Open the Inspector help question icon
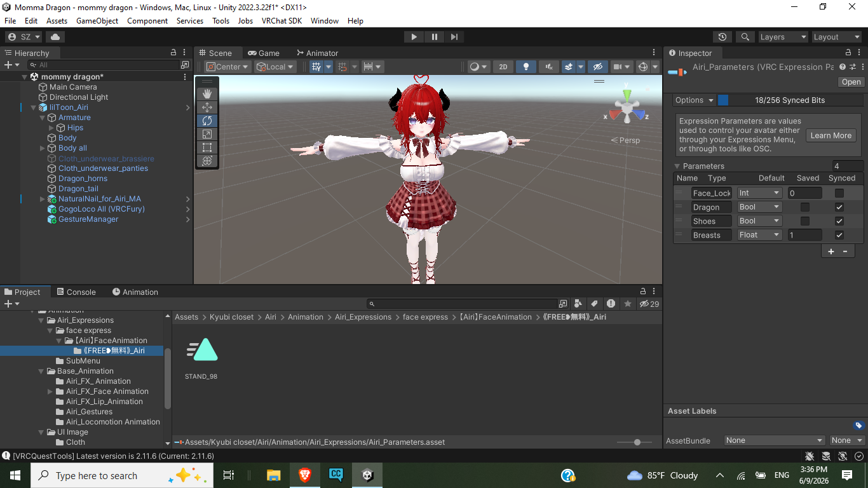868x488 pixels. [843, 67]
